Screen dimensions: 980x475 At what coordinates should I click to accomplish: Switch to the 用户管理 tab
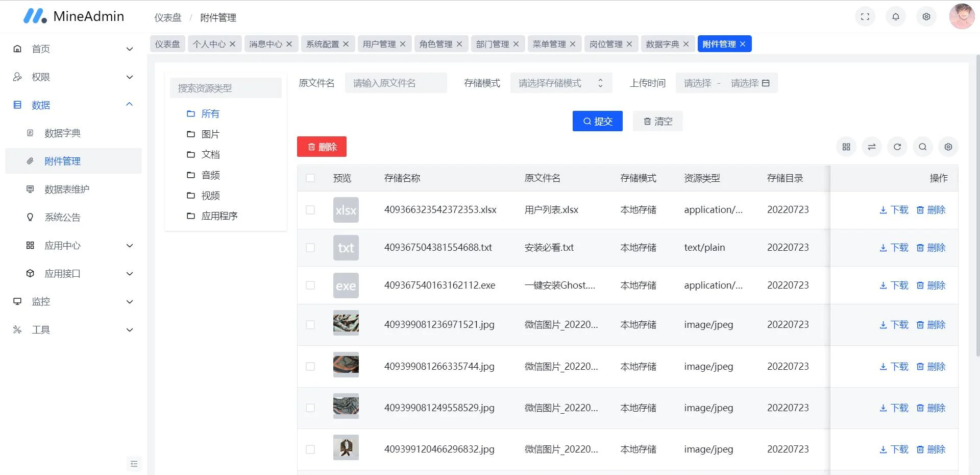(380, 44)
